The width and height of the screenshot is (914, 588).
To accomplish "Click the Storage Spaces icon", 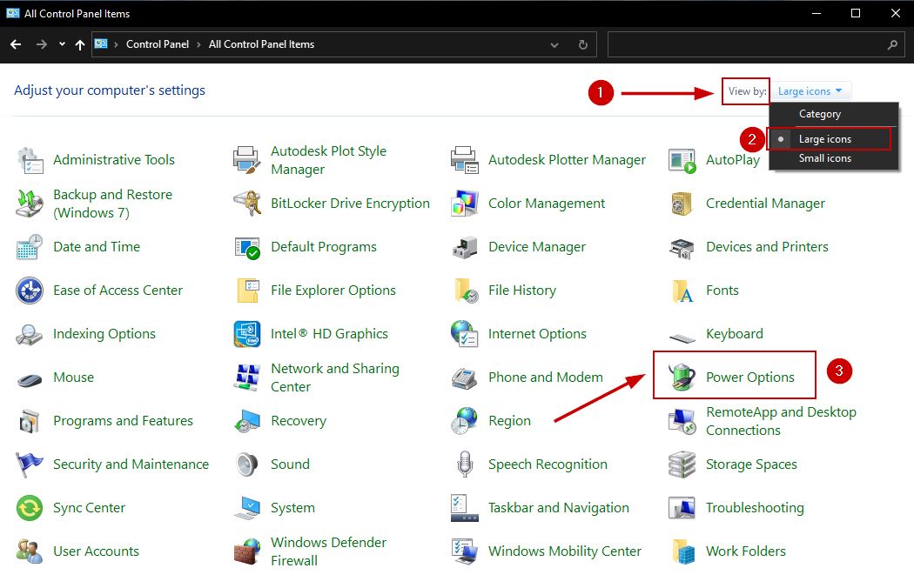I will tap(682, 464).
